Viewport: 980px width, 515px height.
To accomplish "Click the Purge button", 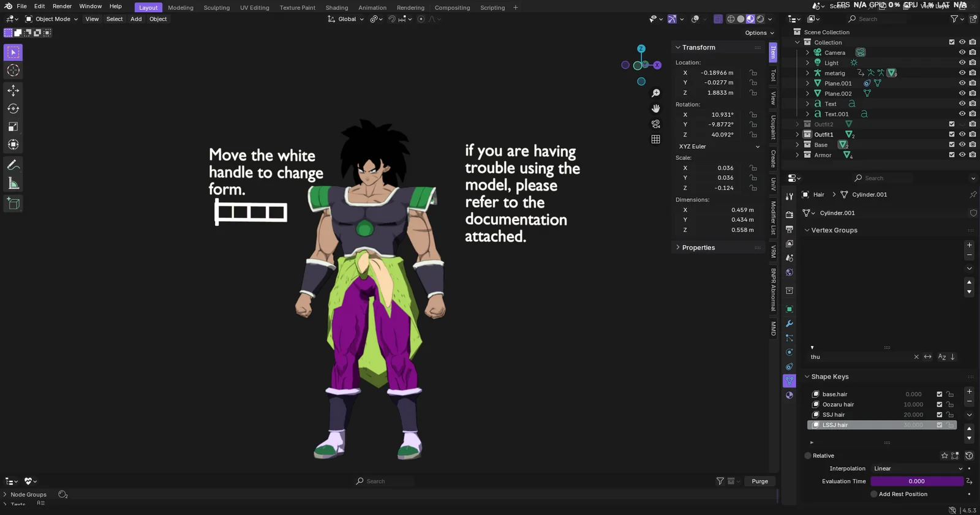I will coord(760,481).
